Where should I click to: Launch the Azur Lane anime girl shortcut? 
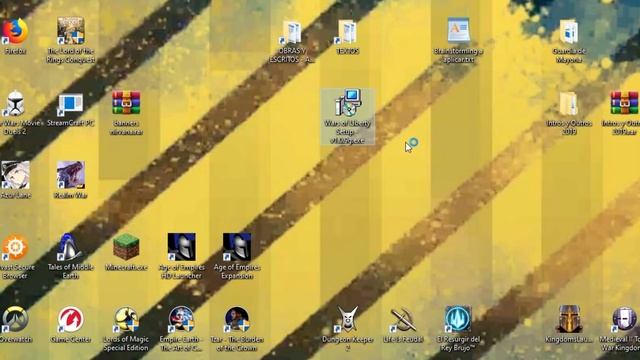(x=15, y=175)
